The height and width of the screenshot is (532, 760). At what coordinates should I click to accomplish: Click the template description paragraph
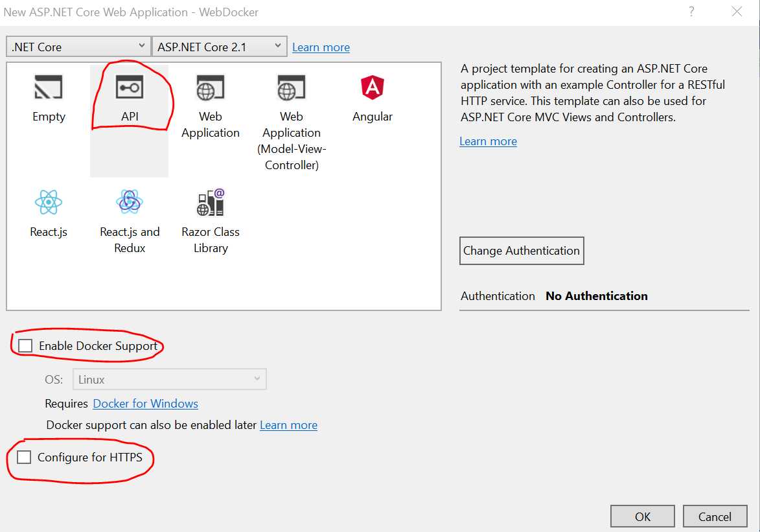(592, 93)
